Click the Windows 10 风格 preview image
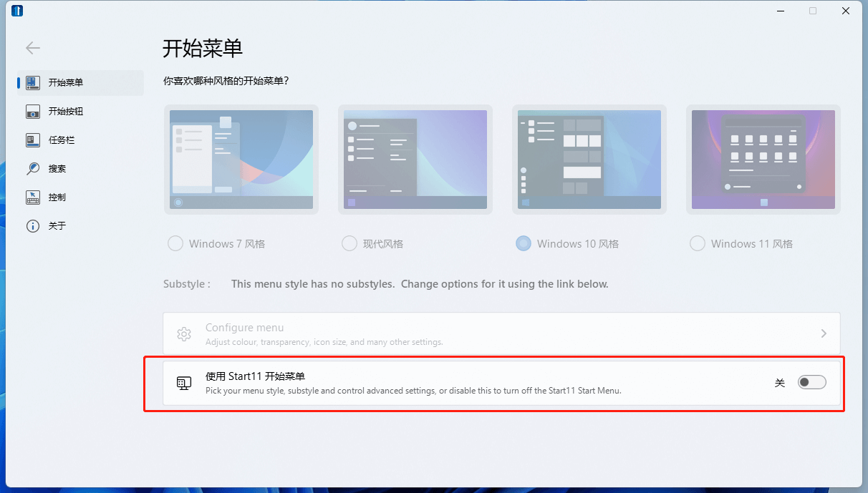The image size is (868, 493). coord(589,159)
